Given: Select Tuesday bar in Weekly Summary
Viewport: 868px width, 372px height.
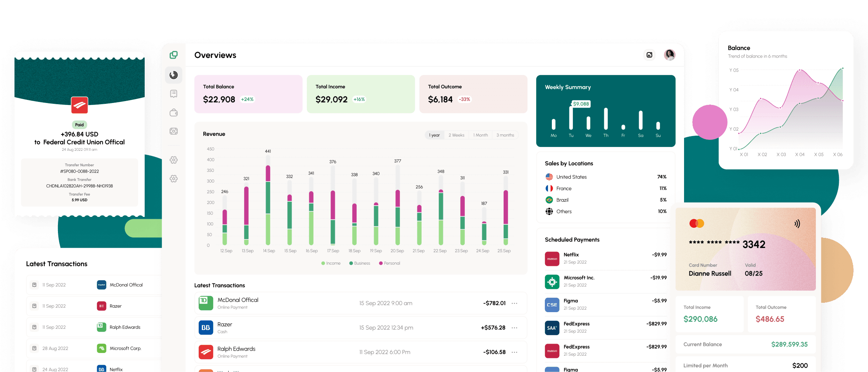Looking at the screenshot, I should pyautogui.click(x=571, y=119).
